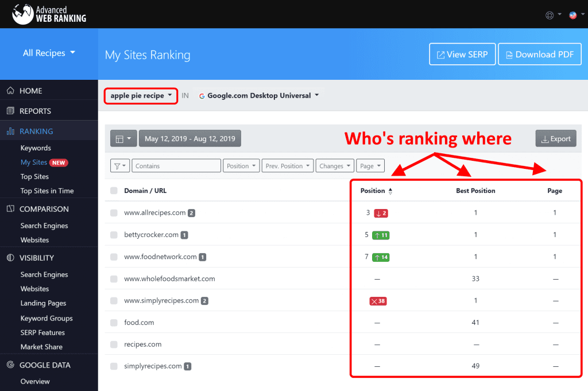Click the Best Position value 33
The width and height of the screenshot is (588, 391).
point(475,279)
